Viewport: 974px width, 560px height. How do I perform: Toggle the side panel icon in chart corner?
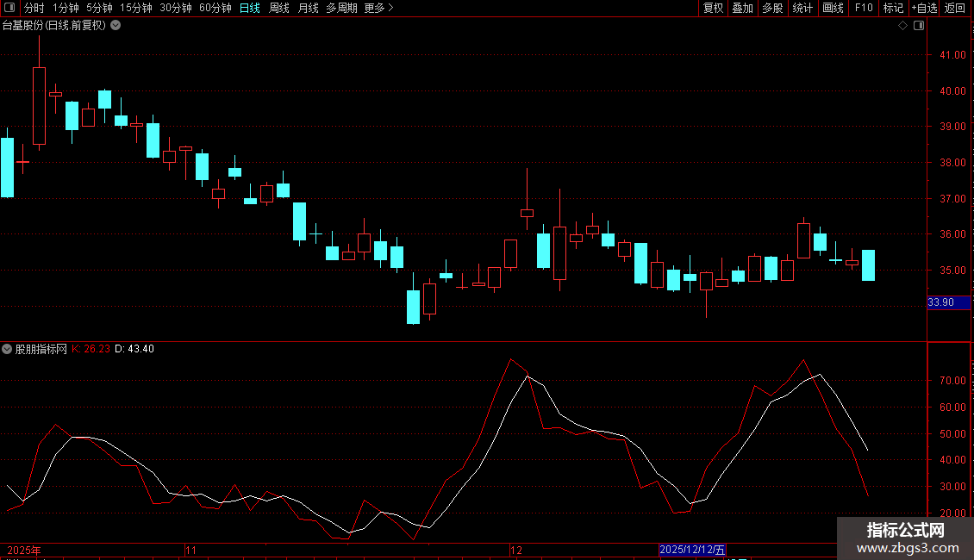[x=919, y=26]
